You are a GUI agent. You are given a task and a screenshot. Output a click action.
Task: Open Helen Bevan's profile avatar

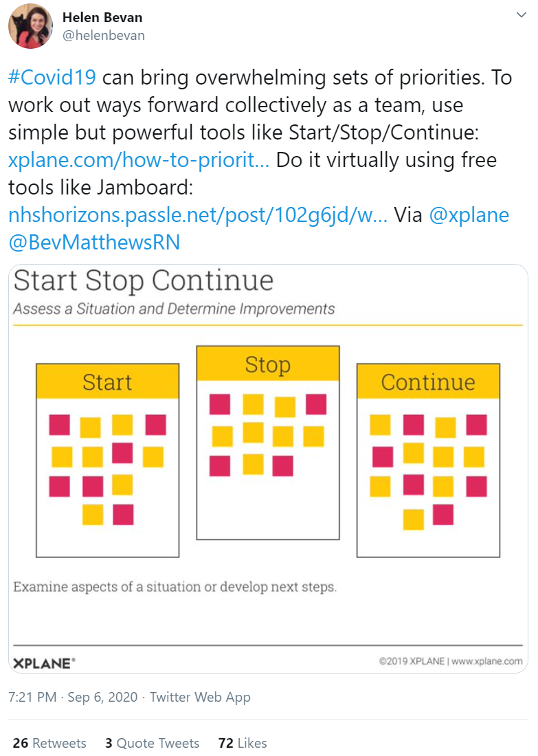(x=30, y=26)
